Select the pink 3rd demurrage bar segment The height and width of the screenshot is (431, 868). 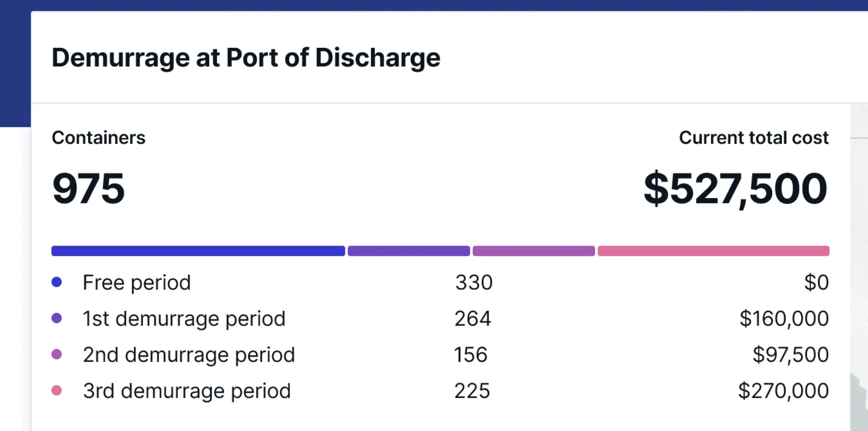click(x=713, y=251)
